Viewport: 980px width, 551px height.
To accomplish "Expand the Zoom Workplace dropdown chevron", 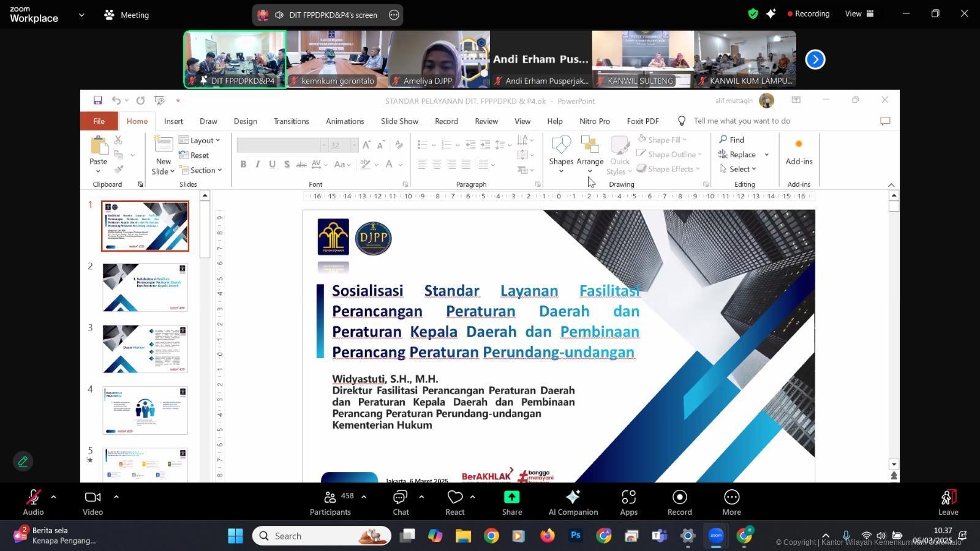I will 81,15.
